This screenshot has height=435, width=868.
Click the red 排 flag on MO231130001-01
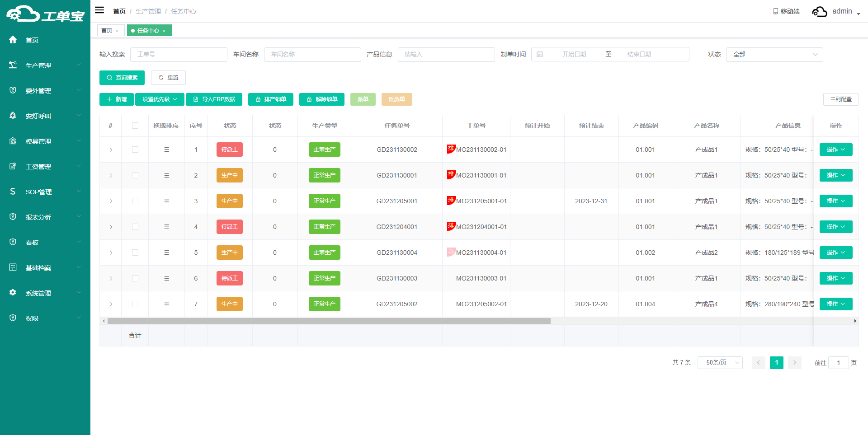(x=451, y=174)
